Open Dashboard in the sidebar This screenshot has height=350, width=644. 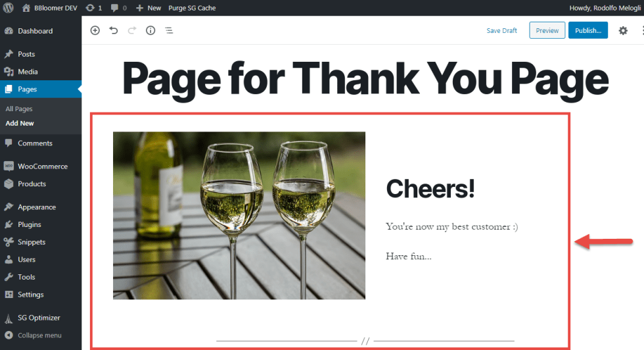35,31
